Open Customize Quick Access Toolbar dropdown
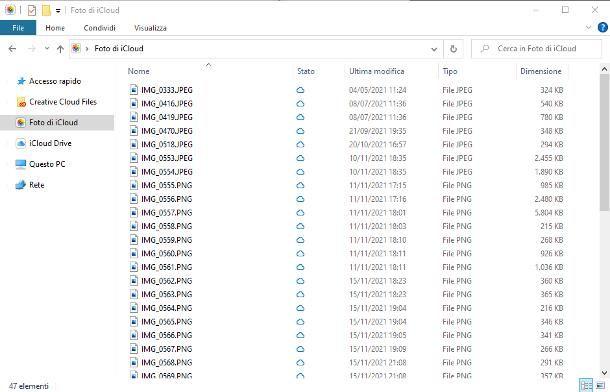The image size is (610, 392). click(58, 10)
